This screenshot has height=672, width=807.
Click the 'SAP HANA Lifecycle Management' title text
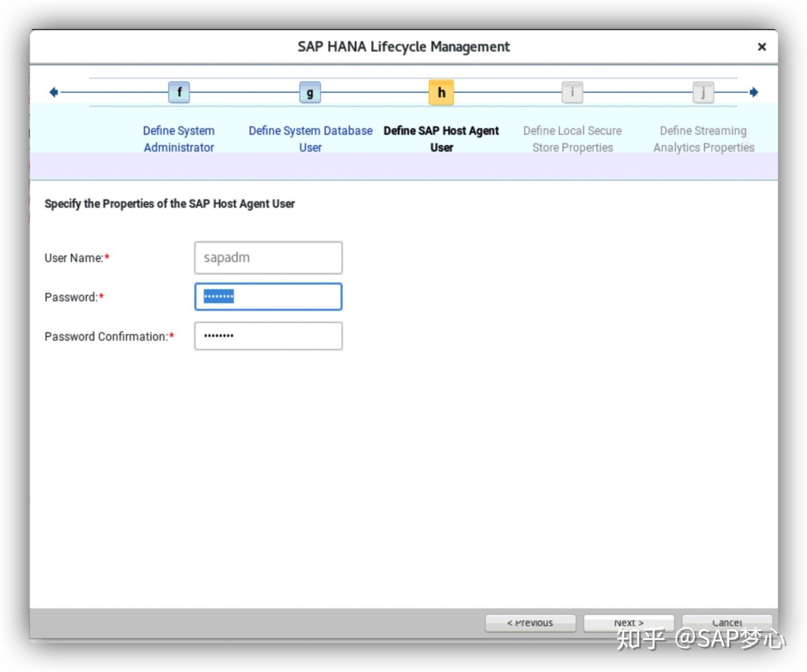[403, 47]
